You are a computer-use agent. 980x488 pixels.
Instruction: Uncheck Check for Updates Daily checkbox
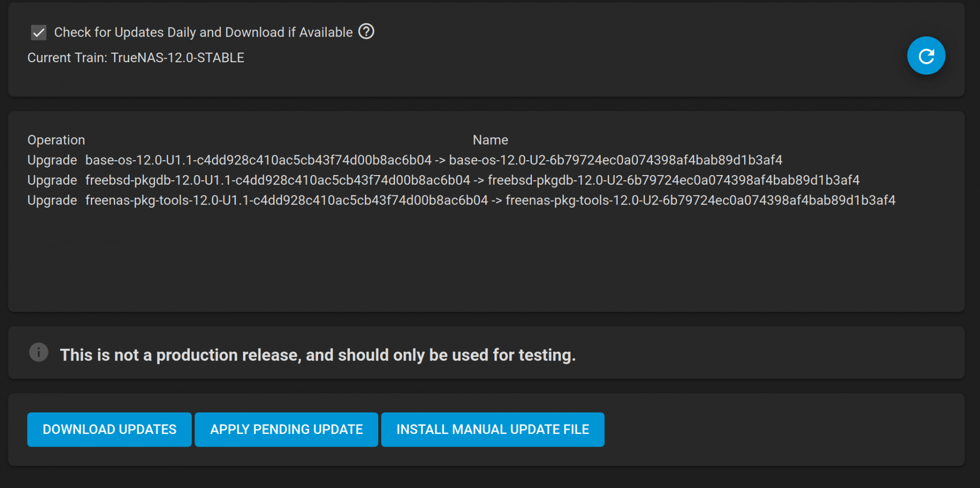point(39,33)
